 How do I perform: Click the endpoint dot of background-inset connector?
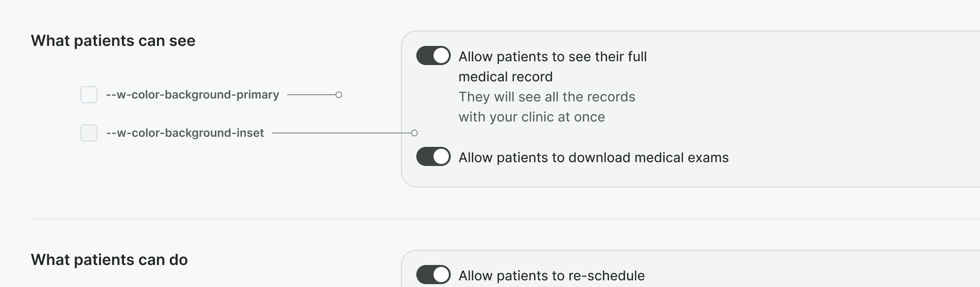pos(414,133)
